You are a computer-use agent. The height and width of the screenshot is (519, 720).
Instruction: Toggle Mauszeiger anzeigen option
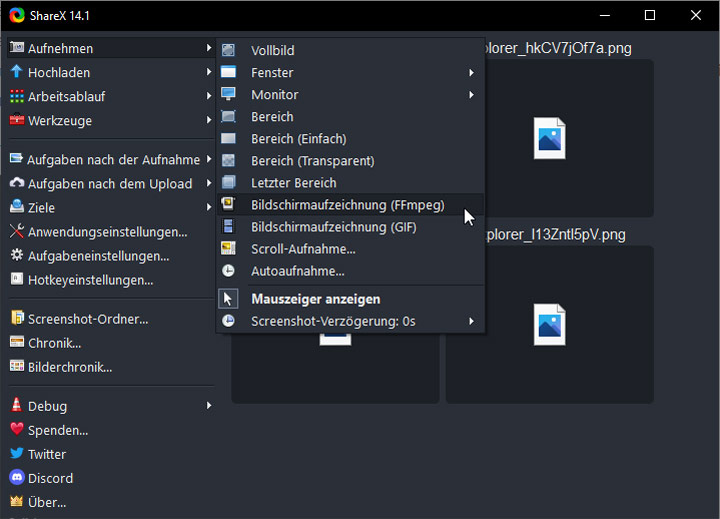(x=315, y=299)
